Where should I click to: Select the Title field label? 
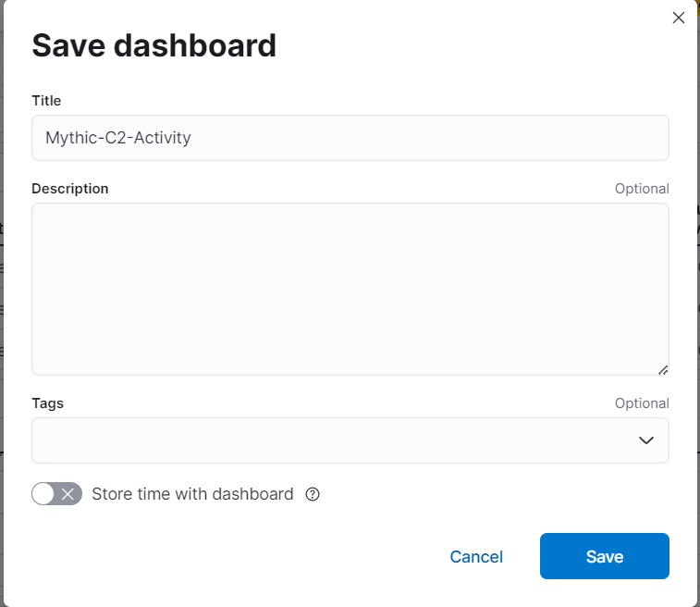point(46,101)
